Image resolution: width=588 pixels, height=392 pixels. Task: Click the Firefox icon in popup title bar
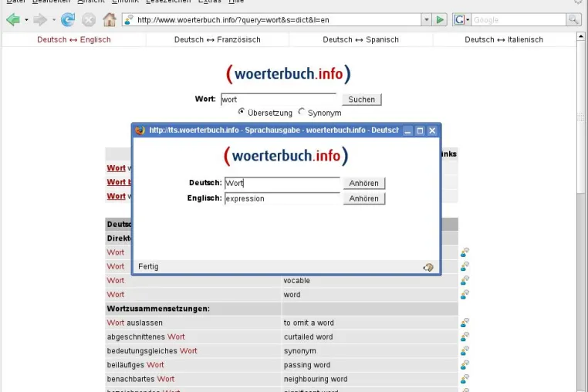(x=140, y=130)
